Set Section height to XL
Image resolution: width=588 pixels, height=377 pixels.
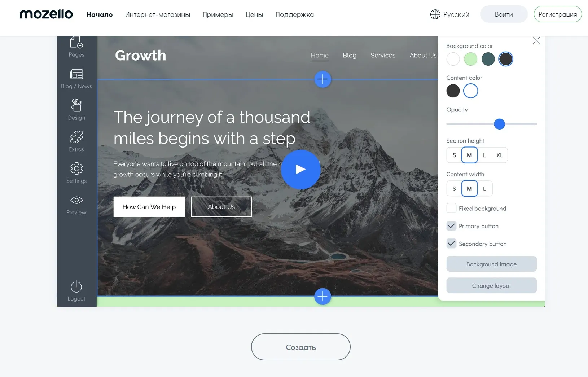pyautogui.click(x=500, y=155)
